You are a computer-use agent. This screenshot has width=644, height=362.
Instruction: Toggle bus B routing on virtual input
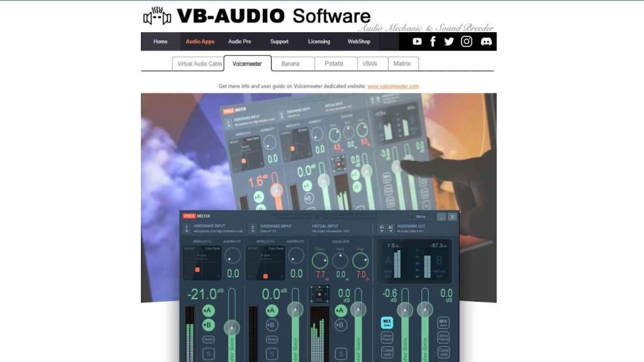(x=340, y=325)
